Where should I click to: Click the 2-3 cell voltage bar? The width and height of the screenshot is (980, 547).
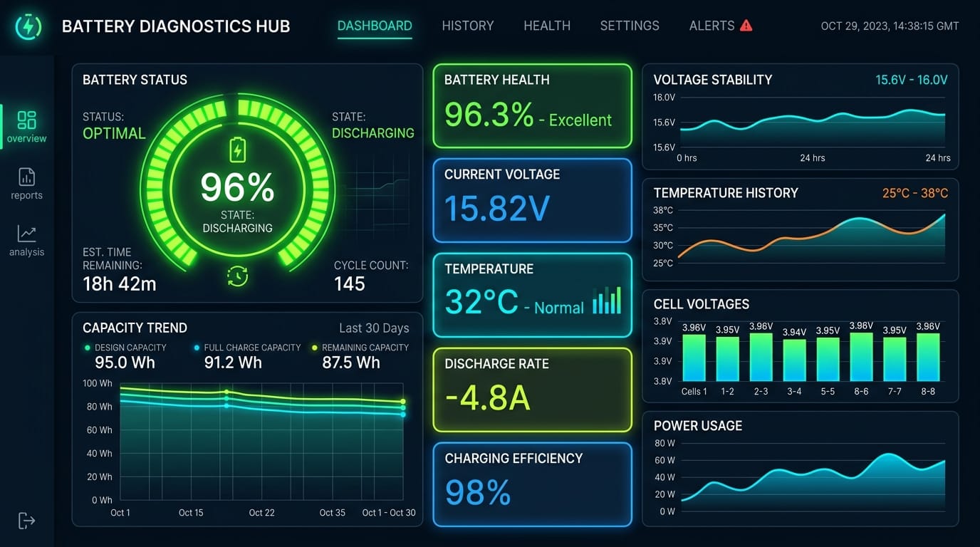761,357
